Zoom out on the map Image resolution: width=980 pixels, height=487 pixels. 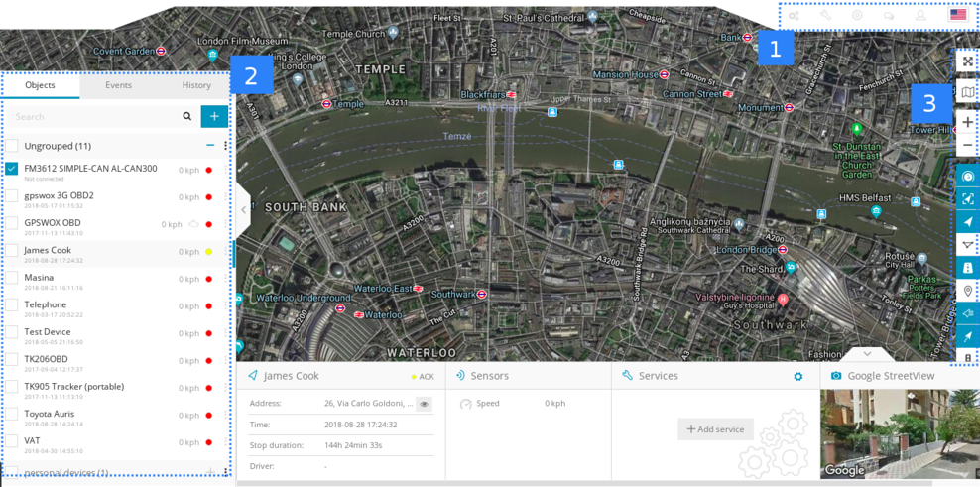967,145
